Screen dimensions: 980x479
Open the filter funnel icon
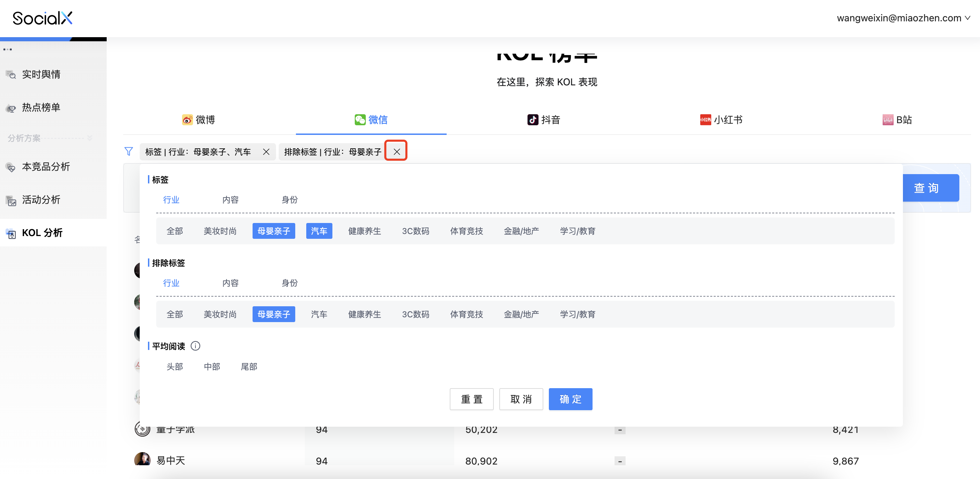point(129,151)
